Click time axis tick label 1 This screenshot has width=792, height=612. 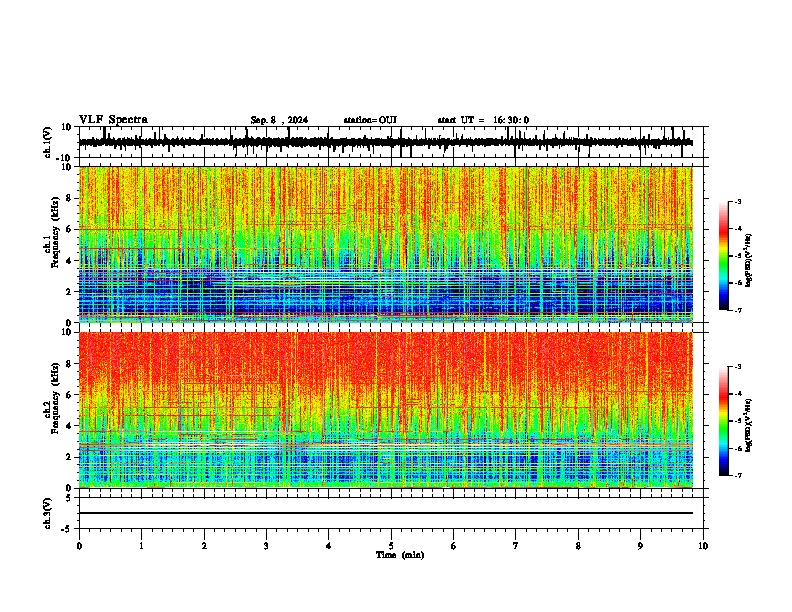(x=141, y=546)
